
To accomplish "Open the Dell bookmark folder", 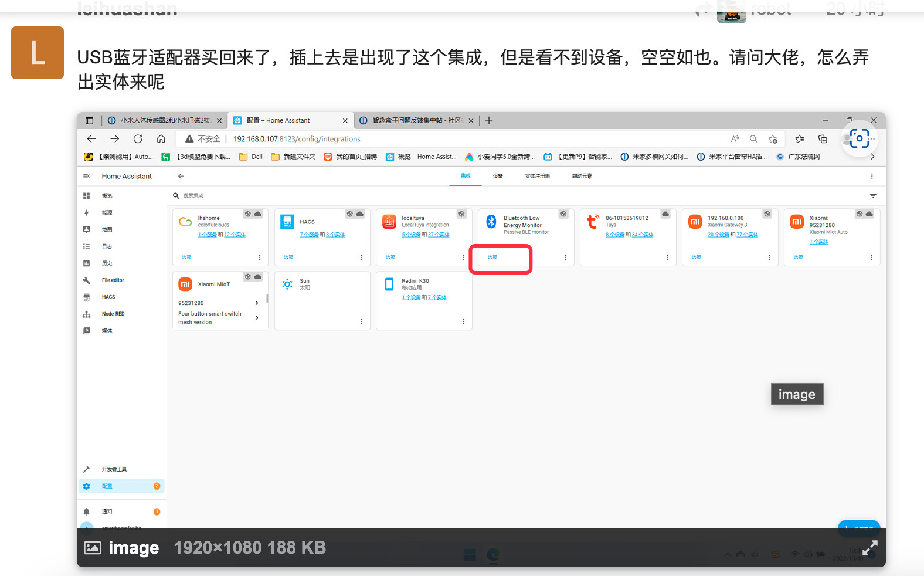I will (x=251, y=157).
